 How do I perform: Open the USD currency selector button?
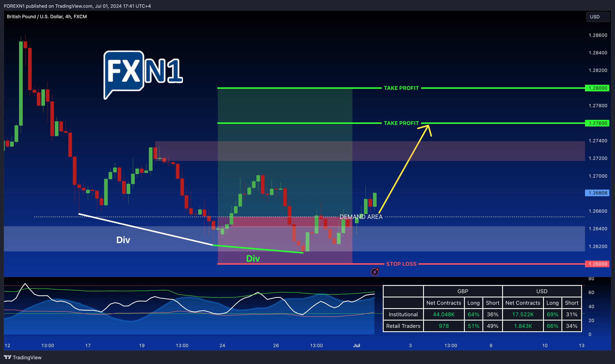tap(598, 17)
